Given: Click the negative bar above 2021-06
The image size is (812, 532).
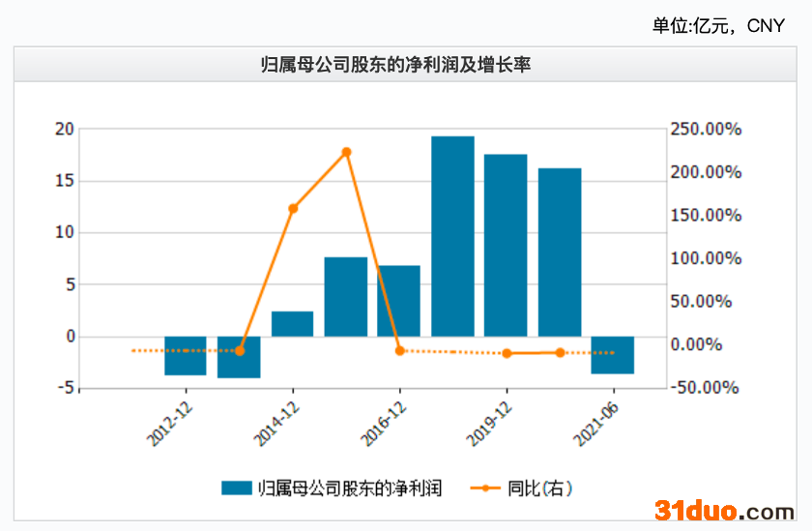Looking at the screenshot, I should [x=613, y=355].
